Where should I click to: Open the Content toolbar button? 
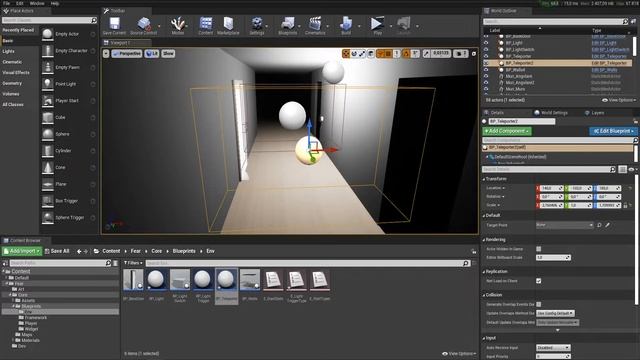[205, 25]
